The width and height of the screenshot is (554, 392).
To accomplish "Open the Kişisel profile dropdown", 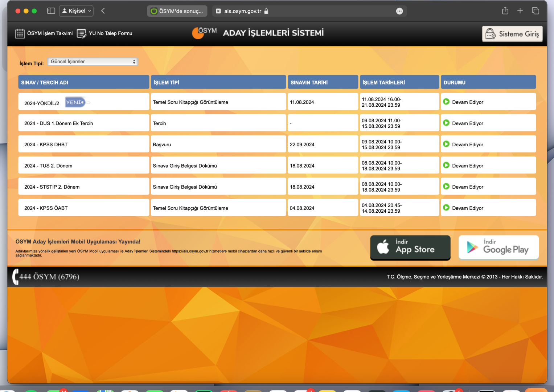I will point(76,11).
